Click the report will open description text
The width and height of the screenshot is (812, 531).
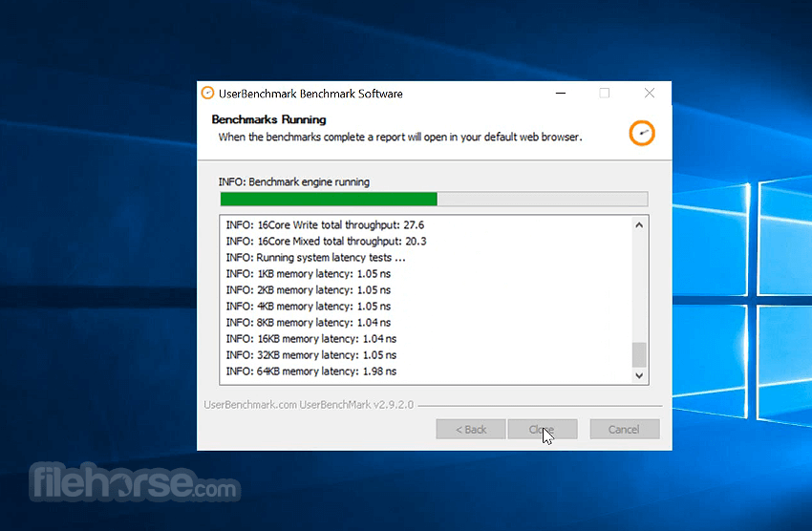click(x=399, y=138)
